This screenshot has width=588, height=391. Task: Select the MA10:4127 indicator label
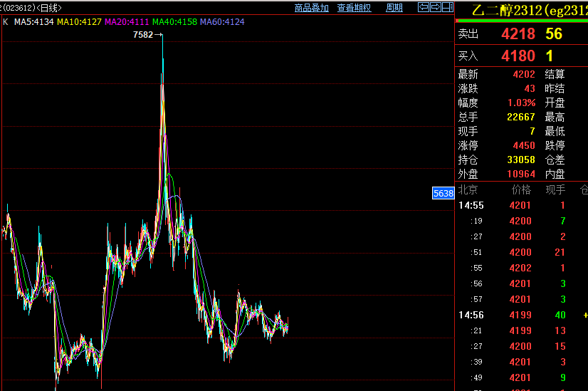coord(79,22)
